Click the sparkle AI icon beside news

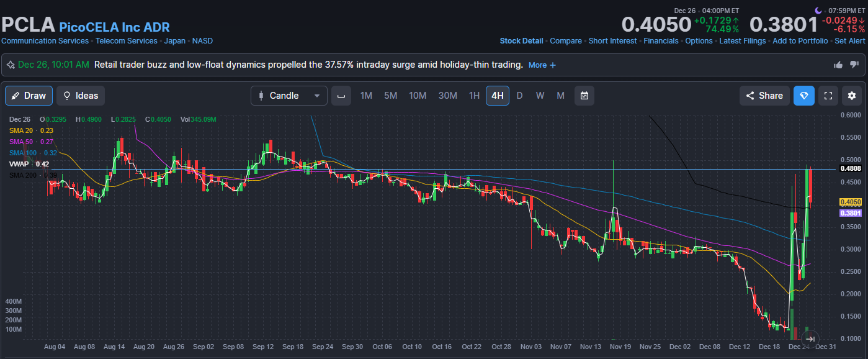tap(11, 65)
